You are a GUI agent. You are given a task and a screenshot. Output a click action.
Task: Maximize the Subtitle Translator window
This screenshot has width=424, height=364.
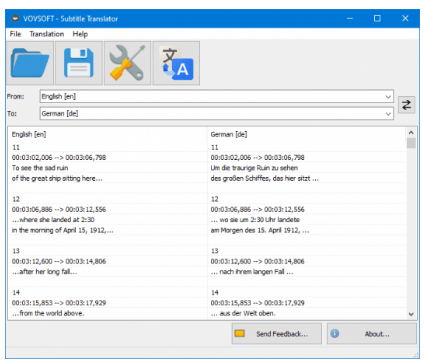(377, 18)
